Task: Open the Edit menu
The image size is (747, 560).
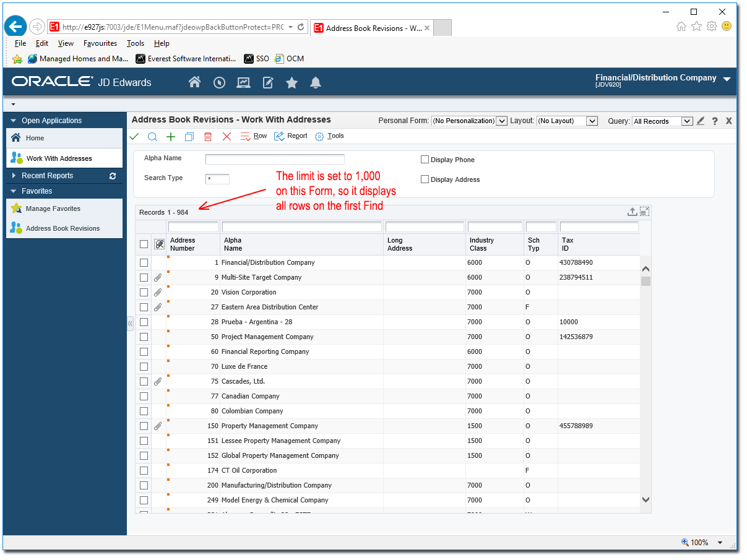Action: (42, 43)
